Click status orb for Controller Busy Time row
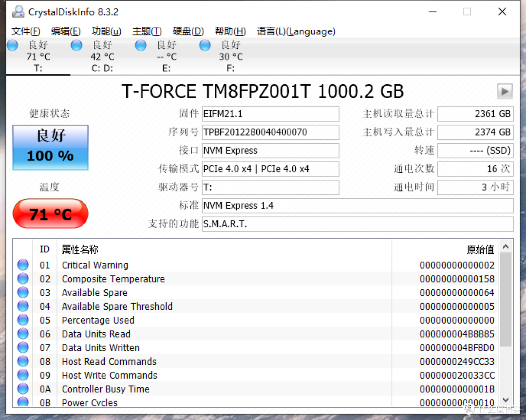526x420 pixels. point(23,389)
